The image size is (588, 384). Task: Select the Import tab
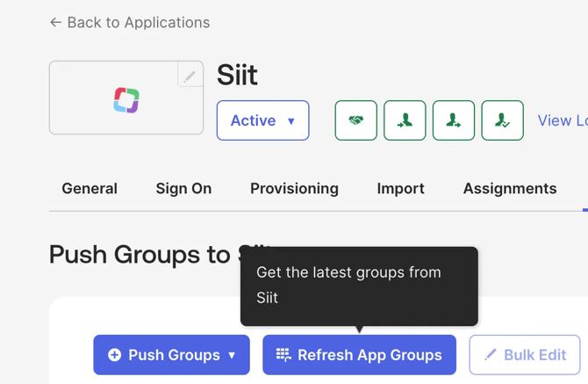400,188
